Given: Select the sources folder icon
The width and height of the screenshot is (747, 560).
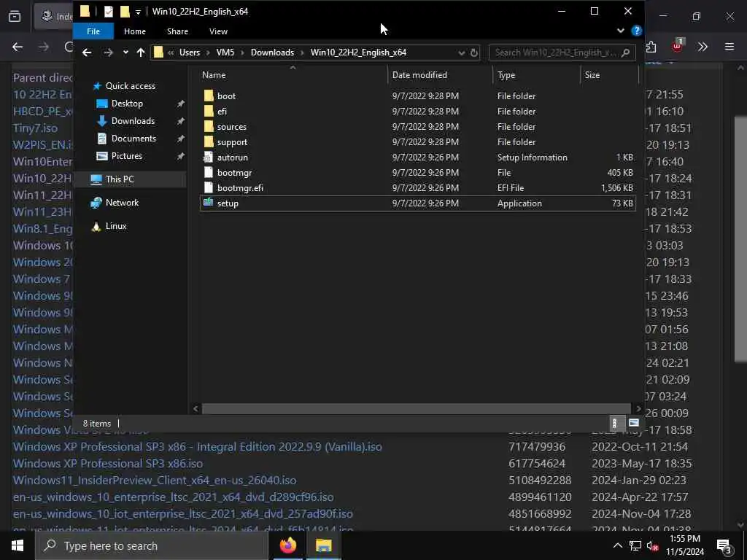Looking at the screenshot, I should (x=209, y=127).
